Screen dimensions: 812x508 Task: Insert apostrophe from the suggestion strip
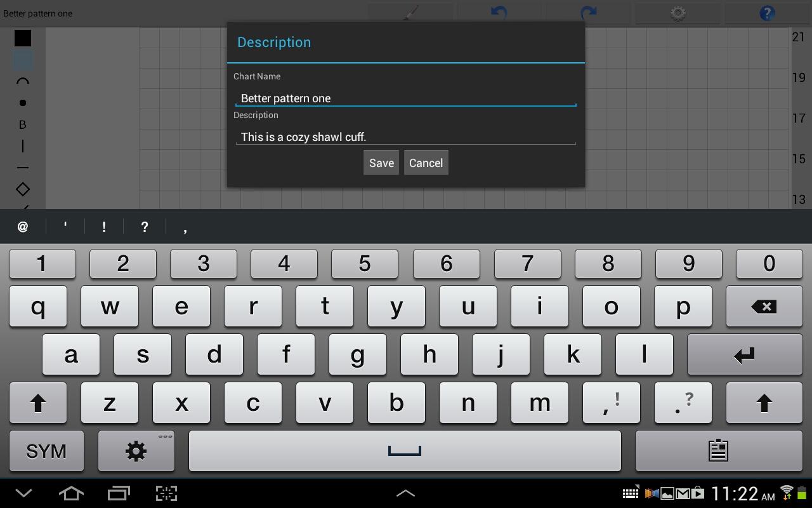65,227
